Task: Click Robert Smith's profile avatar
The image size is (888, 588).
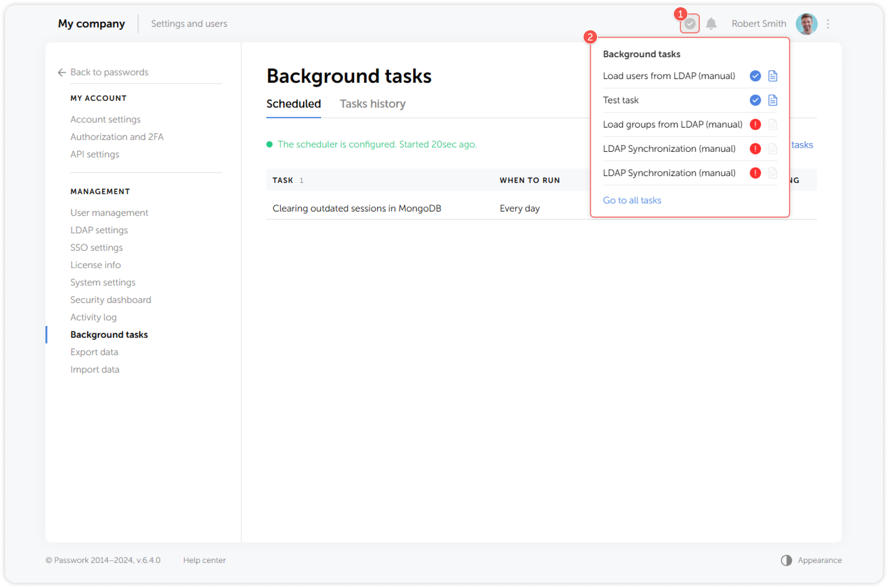Action: point(807,23)
